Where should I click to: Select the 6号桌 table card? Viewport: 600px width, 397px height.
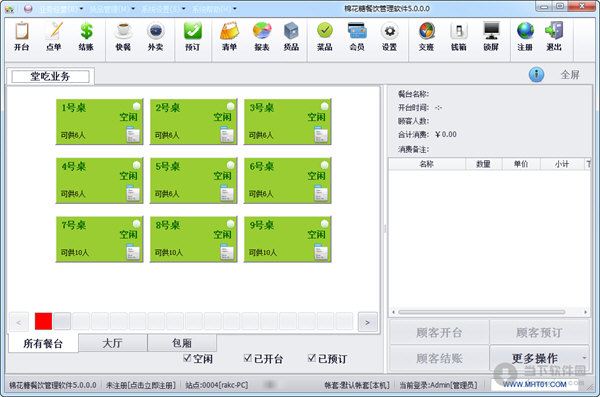pos(287,180)
